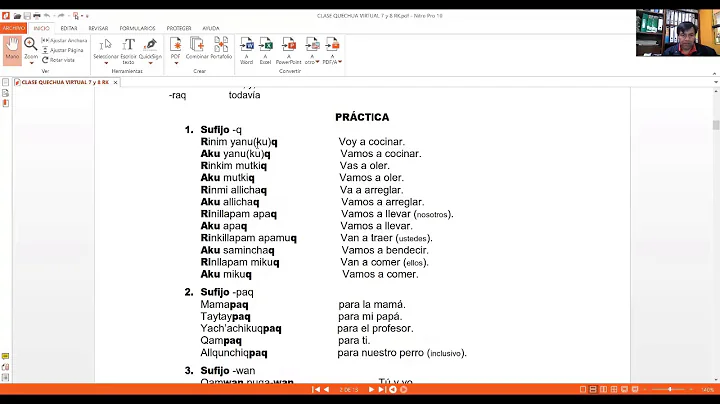Go to first page button
Viewport: 720px width, 404px height.
pyautogui.click(x=315, y=389)
